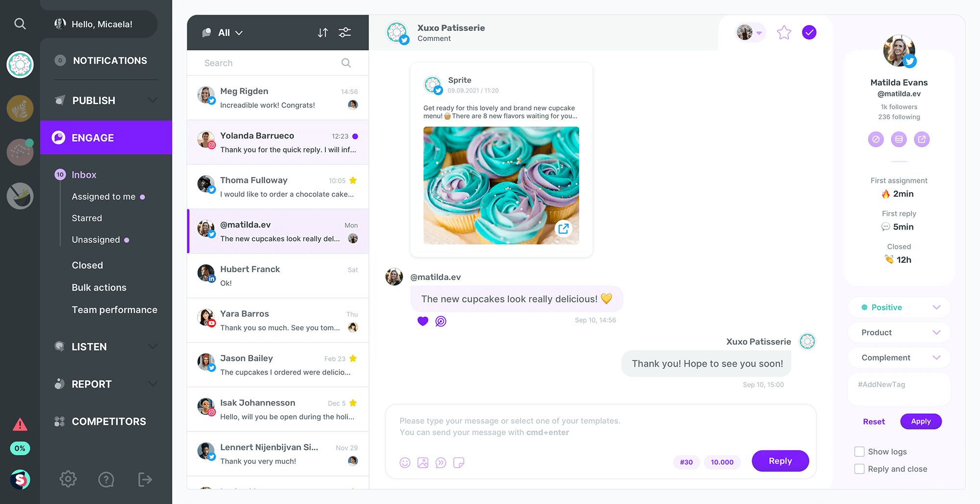Screen dimensions: 980x504
Task: Open Closed conversations
Action: [87, 265]
